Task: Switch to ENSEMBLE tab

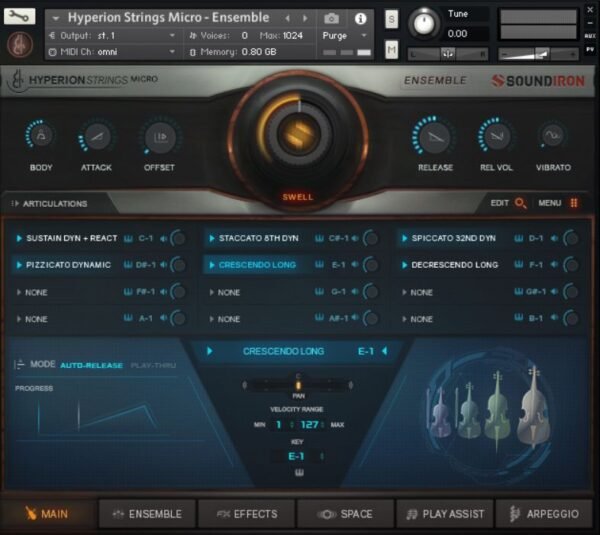Action: (x=147, y=514)
